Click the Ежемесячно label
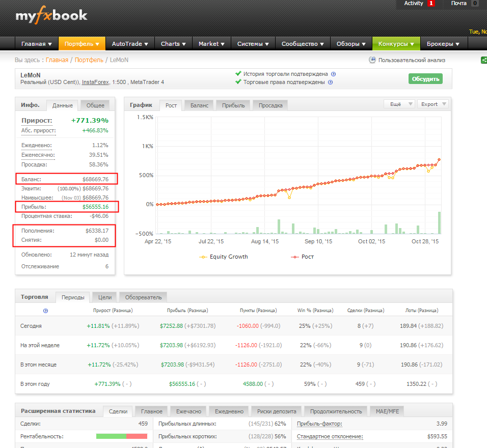 click(x=38, y=155)
